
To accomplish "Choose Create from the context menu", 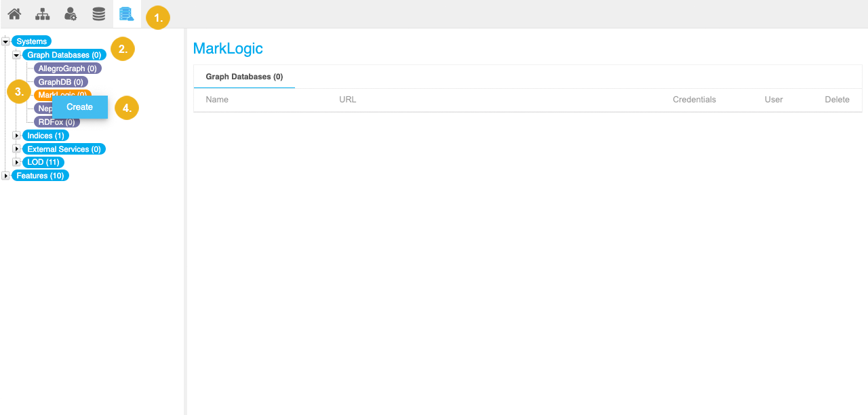I will pyautogui.click(x=80, y=107).
